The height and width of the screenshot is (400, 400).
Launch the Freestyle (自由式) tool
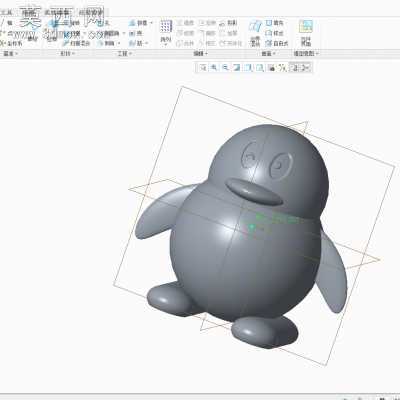277,43
